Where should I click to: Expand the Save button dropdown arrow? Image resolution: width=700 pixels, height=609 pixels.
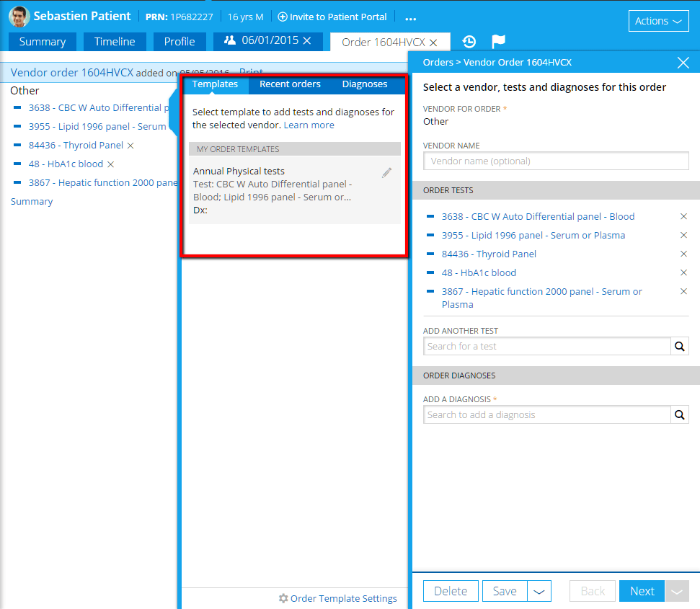point(539,592)
